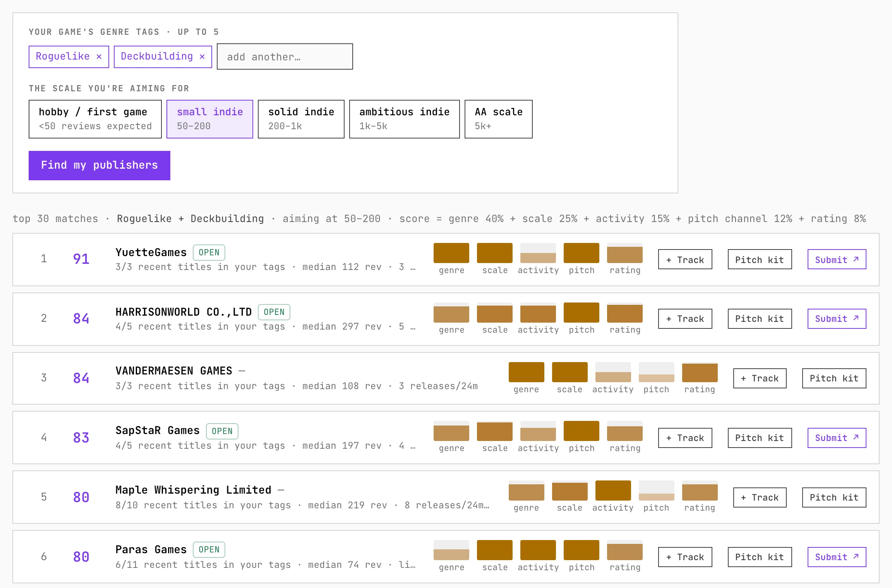The width and height of the screenshot is (892, 588).
Task: Submit to HARRISONWORLD CO.,LTD
Action: coord(837,319)
